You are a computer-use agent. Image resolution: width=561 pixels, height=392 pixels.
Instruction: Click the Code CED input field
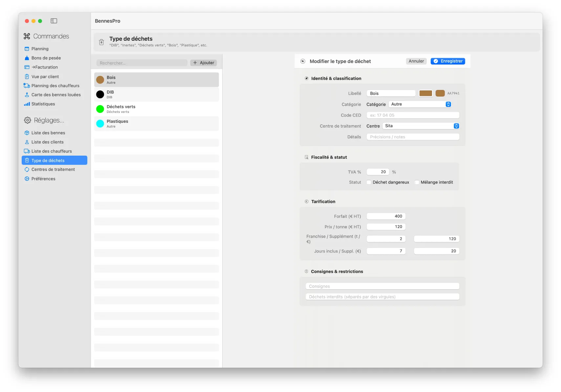click(413, 116)
